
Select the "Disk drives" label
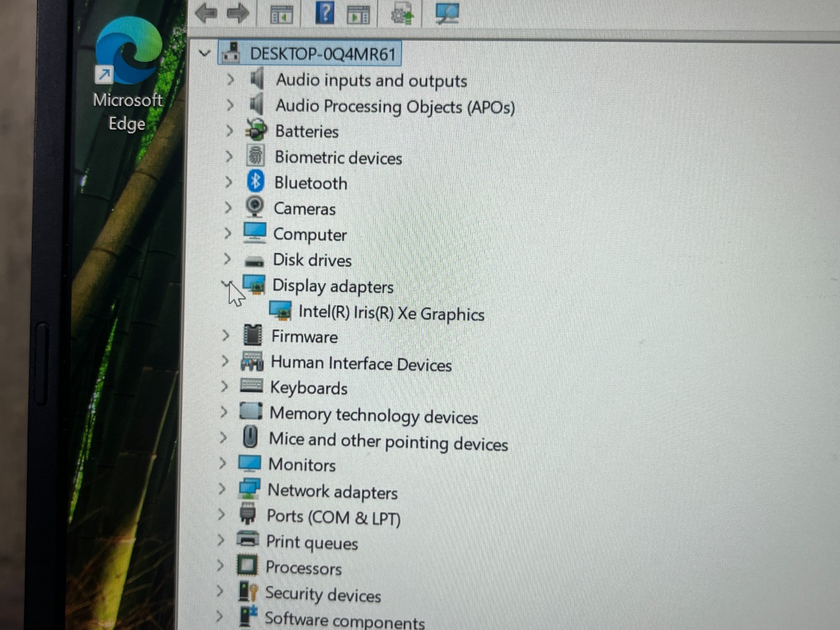[x=312, y=260]
